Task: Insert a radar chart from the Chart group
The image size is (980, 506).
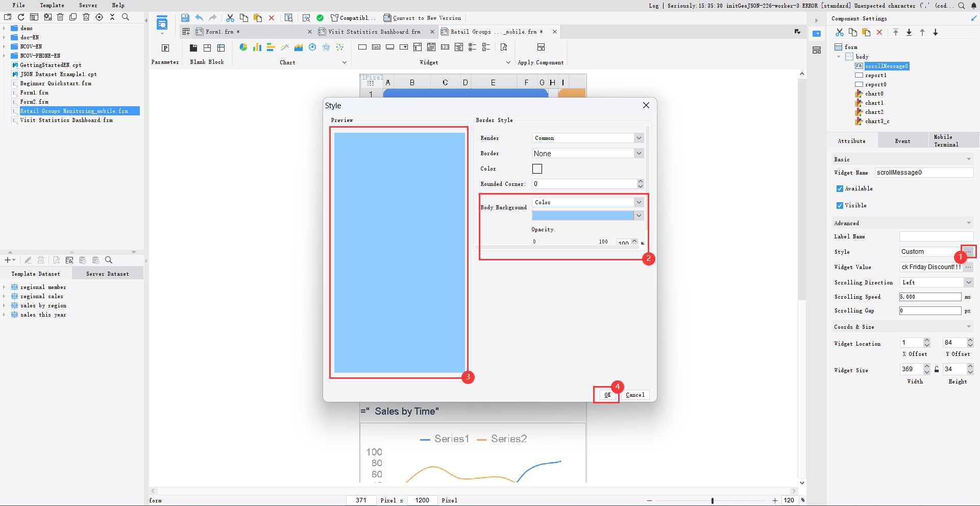Action: (x=326, y=47)
